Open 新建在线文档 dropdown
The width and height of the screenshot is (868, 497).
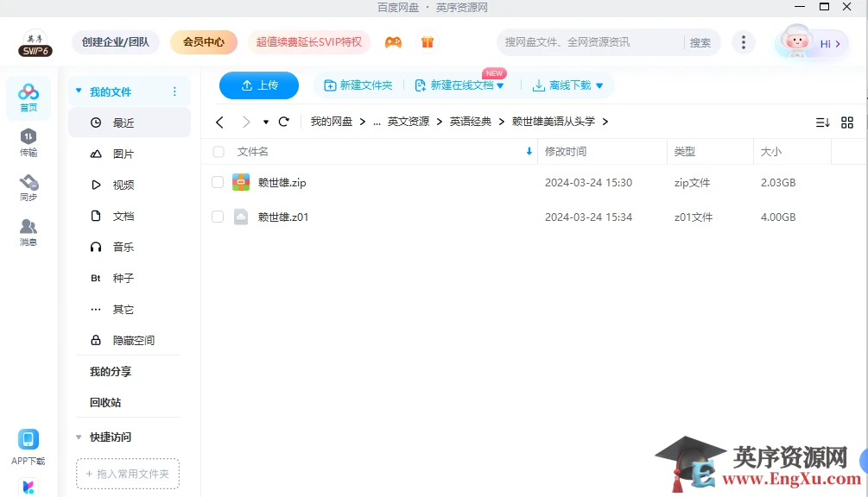tap(500, 85)
